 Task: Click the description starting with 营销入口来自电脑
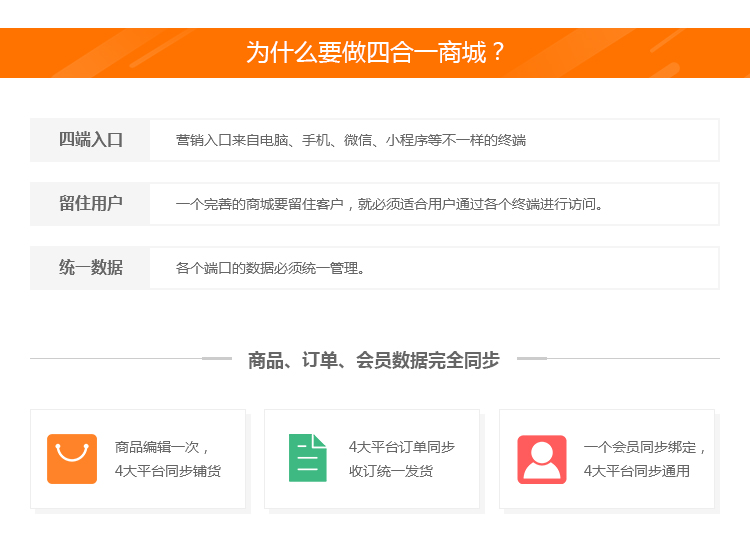click(350, 140)
